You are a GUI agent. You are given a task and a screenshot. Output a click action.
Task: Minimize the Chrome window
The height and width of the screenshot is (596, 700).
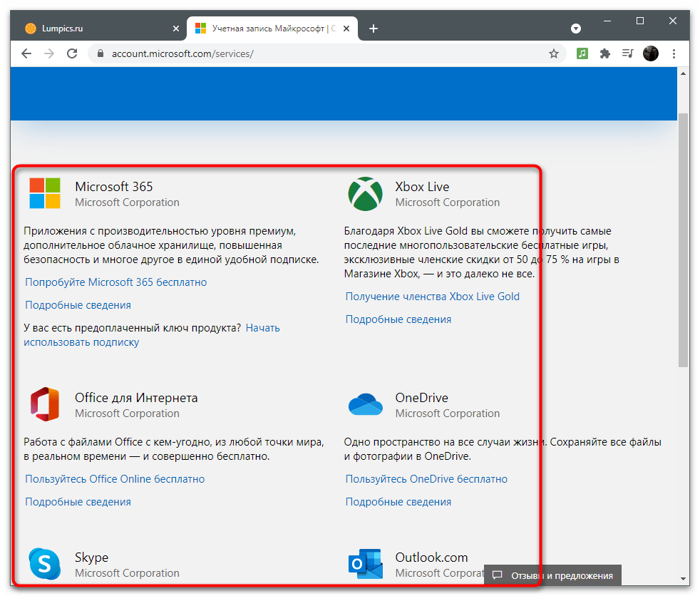[607, 21]
